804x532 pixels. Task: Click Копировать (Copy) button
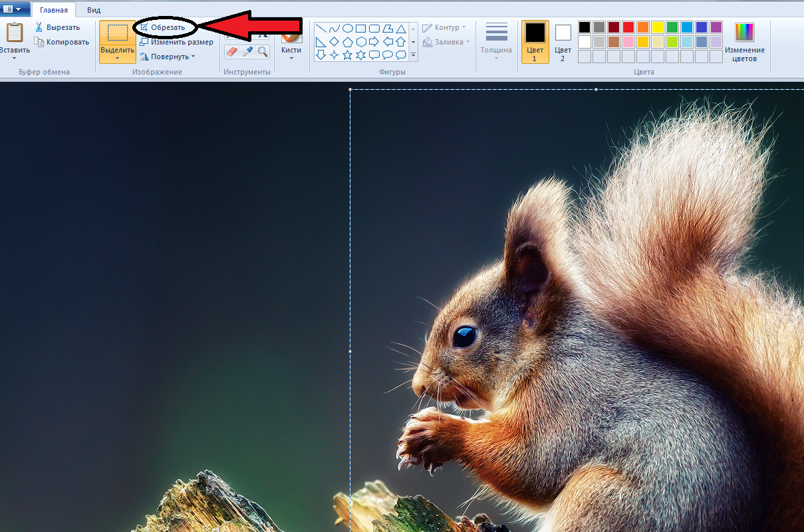coord(62,42)
